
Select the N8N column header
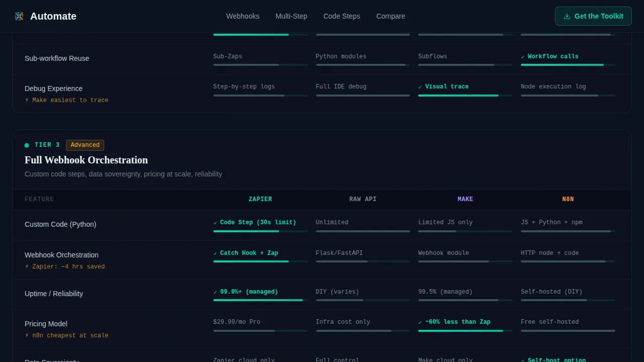pyautogui.click(x=568, y=199)
